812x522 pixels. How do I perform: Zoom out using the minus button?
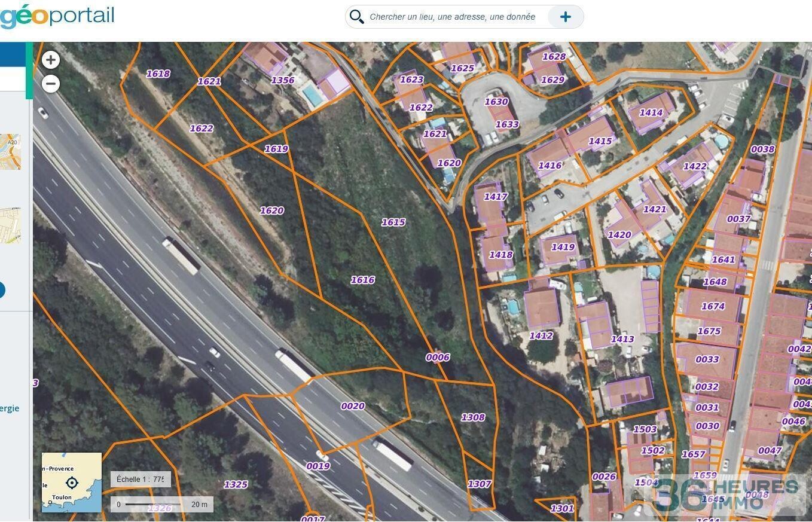[x=51, y=84]
